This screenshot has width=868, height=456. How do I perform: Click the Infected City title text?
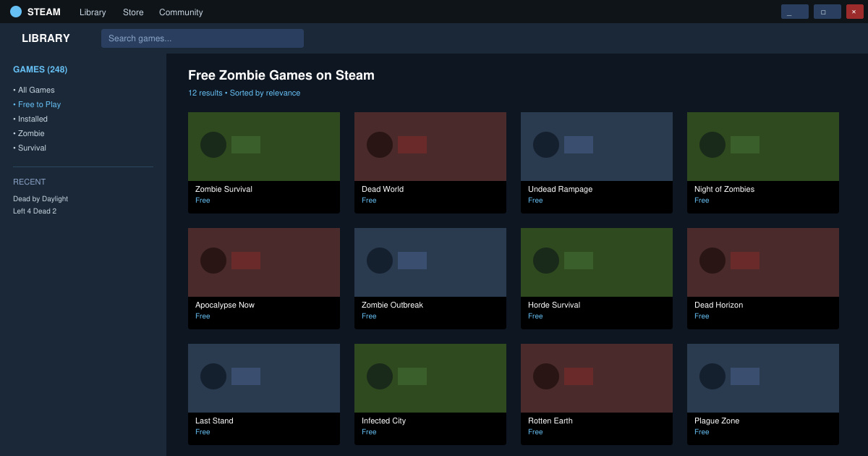(x=383, y=421)
